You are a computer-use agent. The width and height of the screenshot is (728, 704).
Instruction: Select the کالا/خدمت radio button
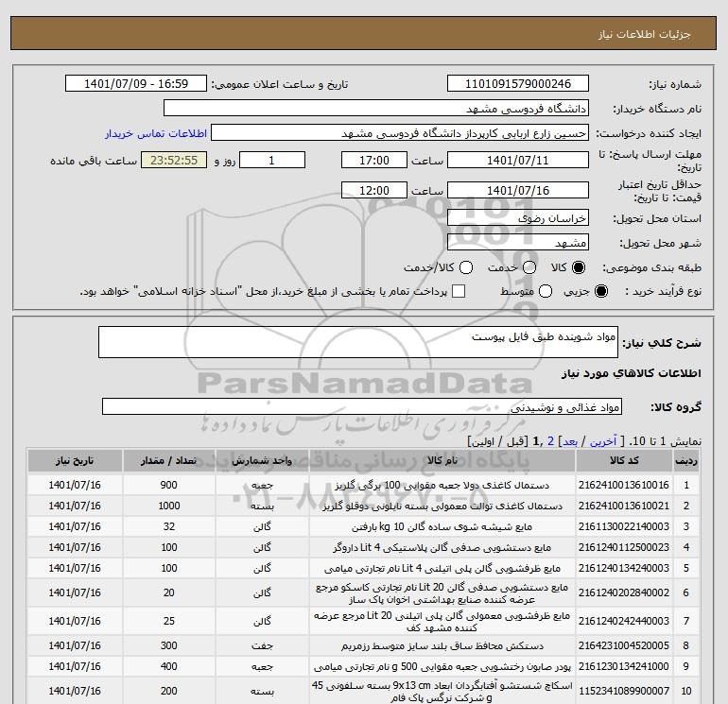point(466,267)
